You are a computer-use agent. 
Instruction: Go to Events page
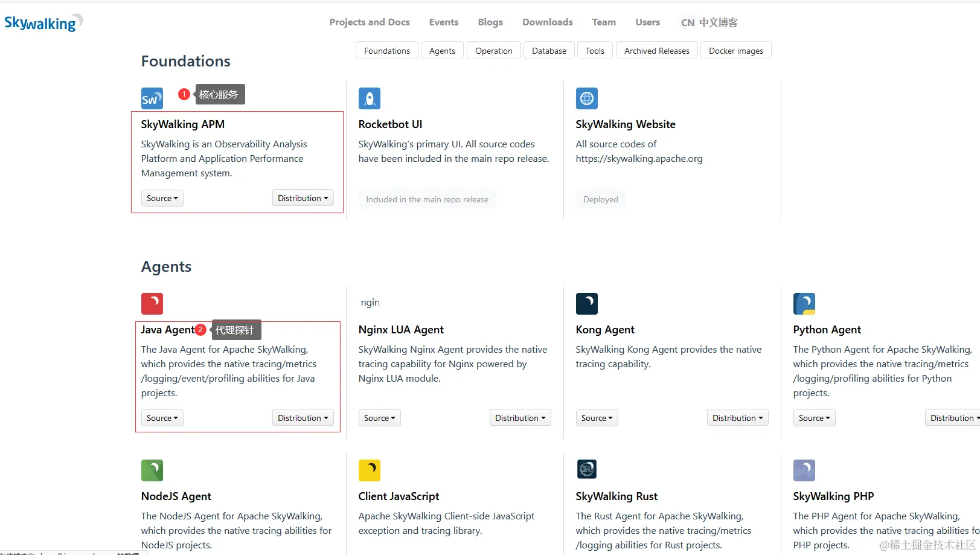(x=444, y=22)
